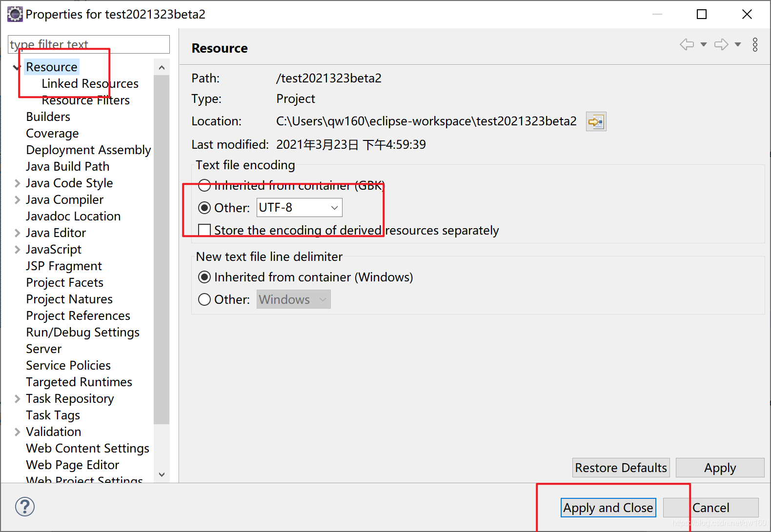
Task: Open Deployment Assembly page
Action: 88,150
